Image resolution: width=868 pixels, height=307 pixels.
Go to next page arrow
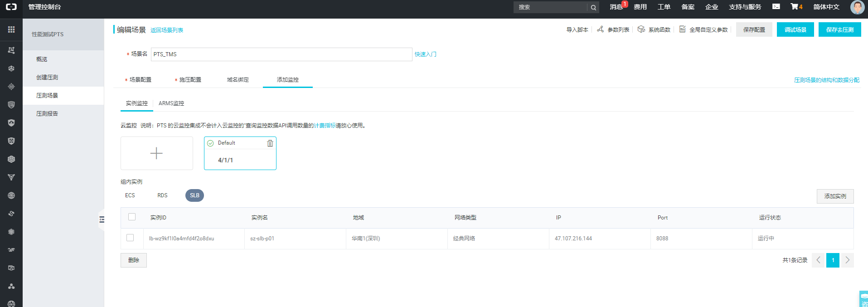tap(847, 260)
